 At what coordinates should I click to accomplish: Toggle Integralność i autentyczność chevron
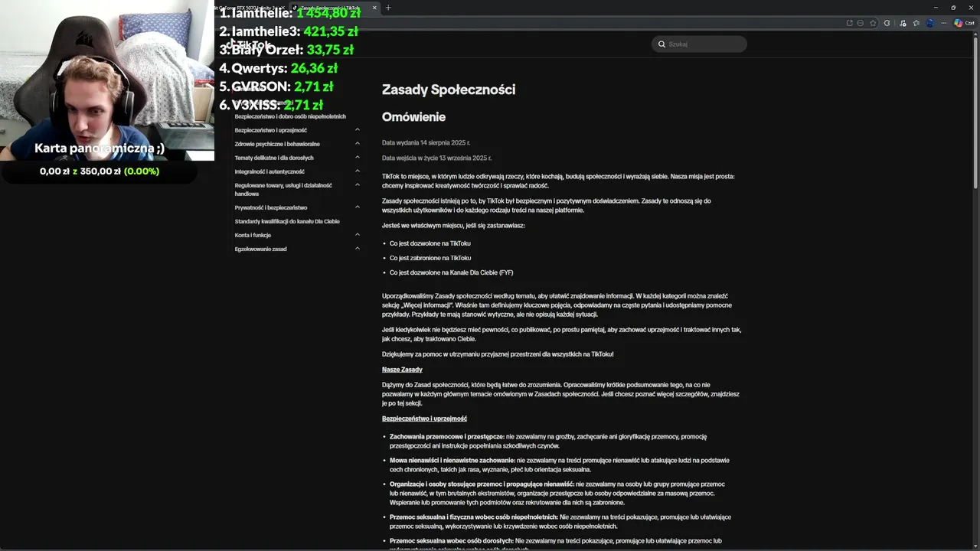(358, 171)
